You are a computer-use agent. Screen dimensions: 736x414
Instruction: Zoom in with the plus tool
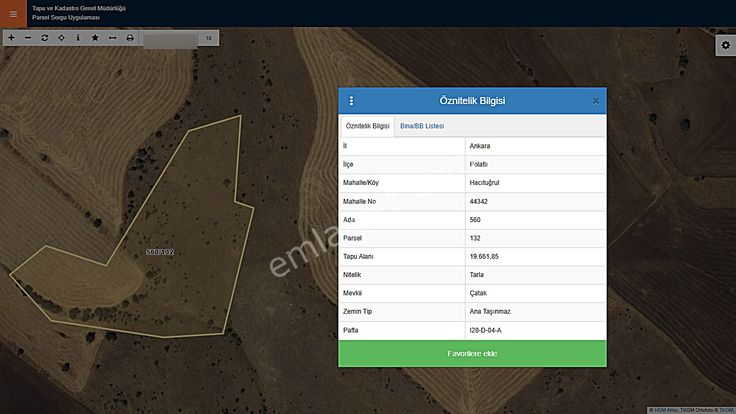11,38
